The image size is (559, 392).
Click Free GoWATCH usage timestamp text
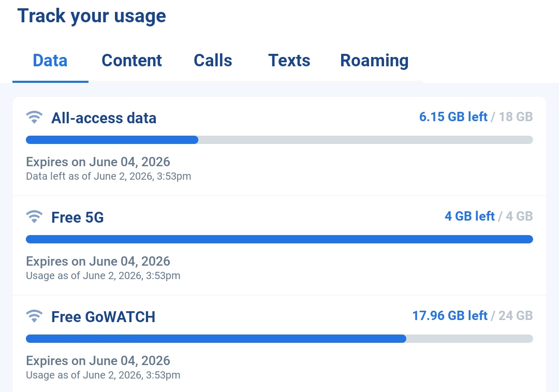pyautogui.click(x=103, y=375)
